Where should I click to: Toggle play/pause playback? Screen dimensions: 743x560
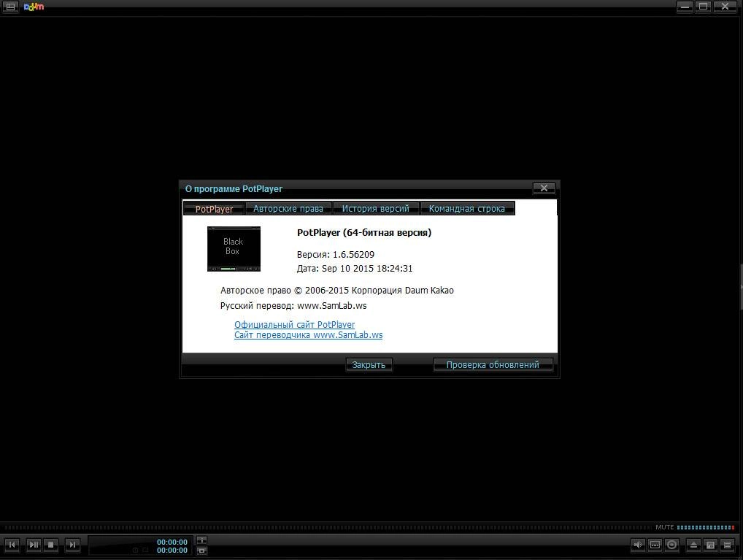click(34, 545)
